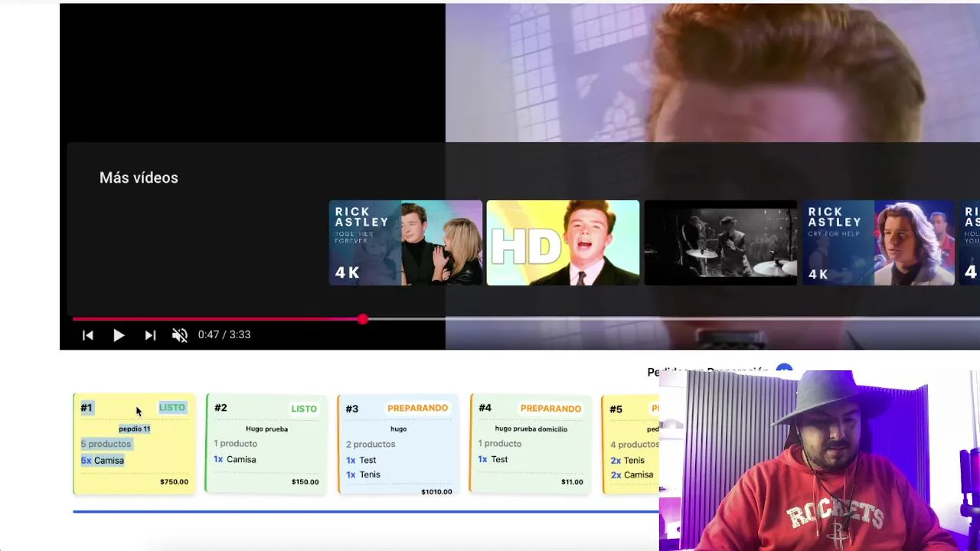The image size is (980, 551).
Task: Click the $11.00 total
Action: (572, 482)
